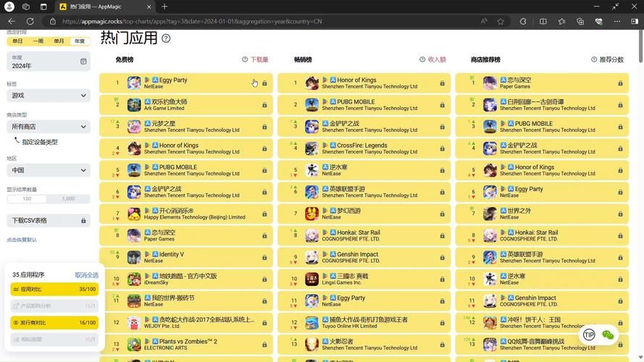644x362 pixels.
Task: Select the 年度 period option
Action: pos(80,41)
